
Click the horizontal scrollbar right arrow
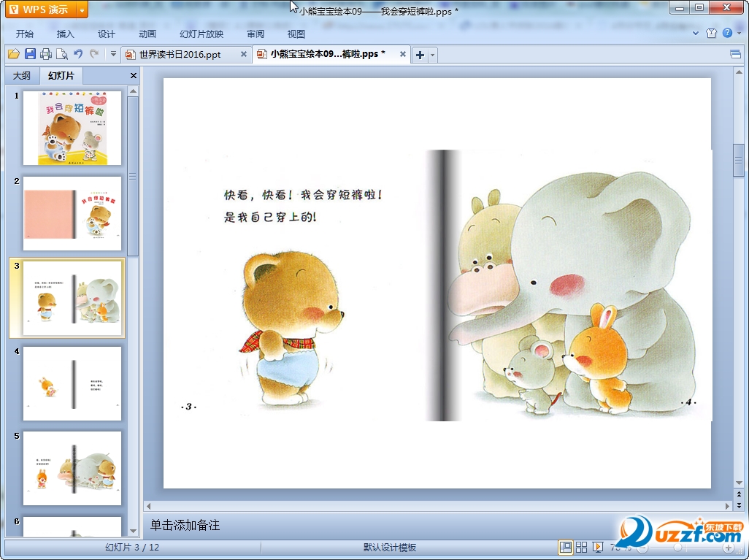coord(728,505)
